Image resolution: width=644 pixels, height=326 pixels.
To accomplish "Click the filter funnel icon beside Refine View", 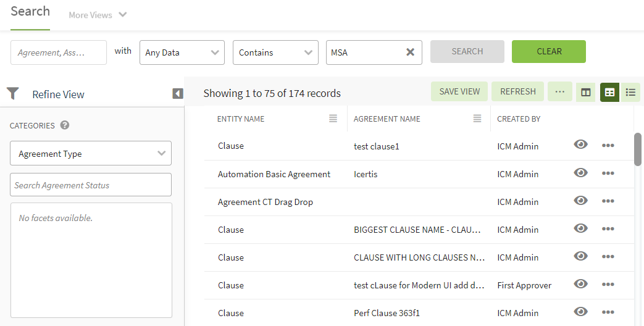I will (x=13, y=94).
